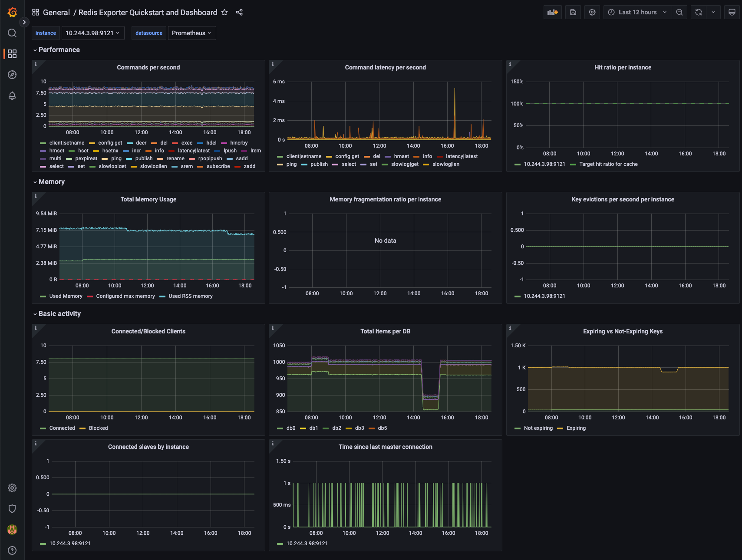This screenshot has height=560, width=742.
Task: Open Key evictions per second title menu
Action: [623, 199]
